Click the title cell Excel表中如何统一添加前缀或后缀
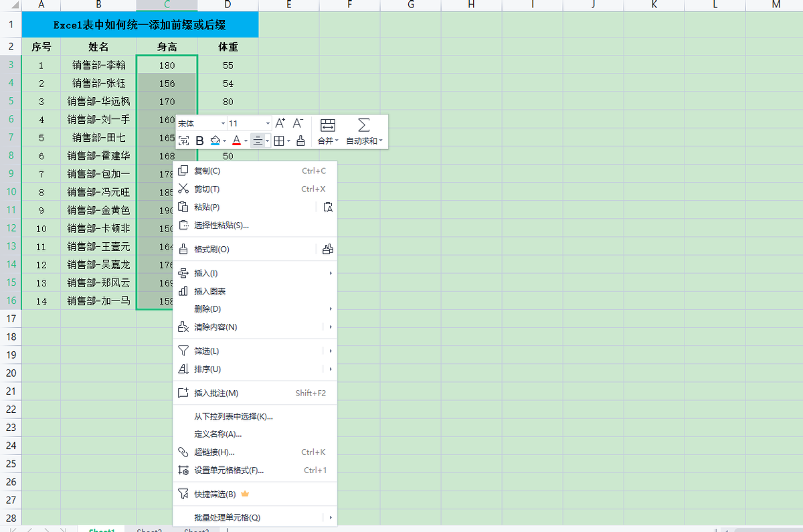Viewport: 803px width, 532px height. pyautogui.click(x=140, y=25)
